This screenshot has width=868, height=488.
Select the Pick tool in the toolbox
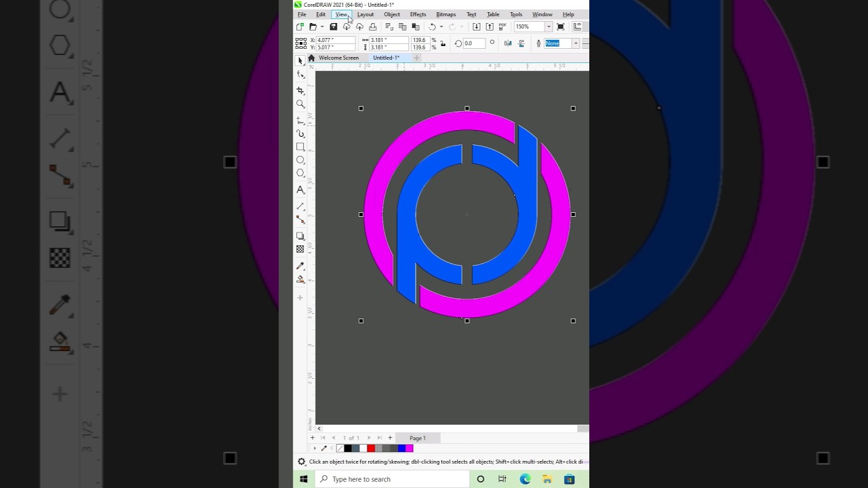[x=300, y=60]
